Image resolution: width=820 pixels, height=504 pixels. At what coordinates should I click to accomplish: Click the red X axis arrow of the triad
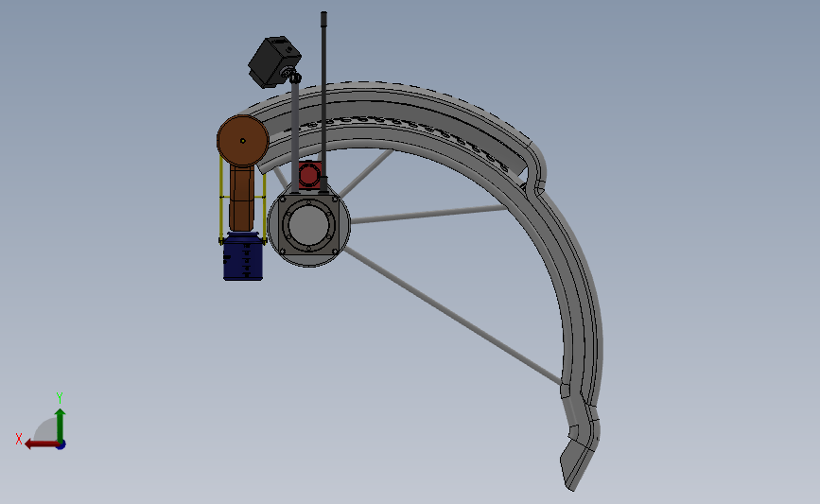point(41,444)
